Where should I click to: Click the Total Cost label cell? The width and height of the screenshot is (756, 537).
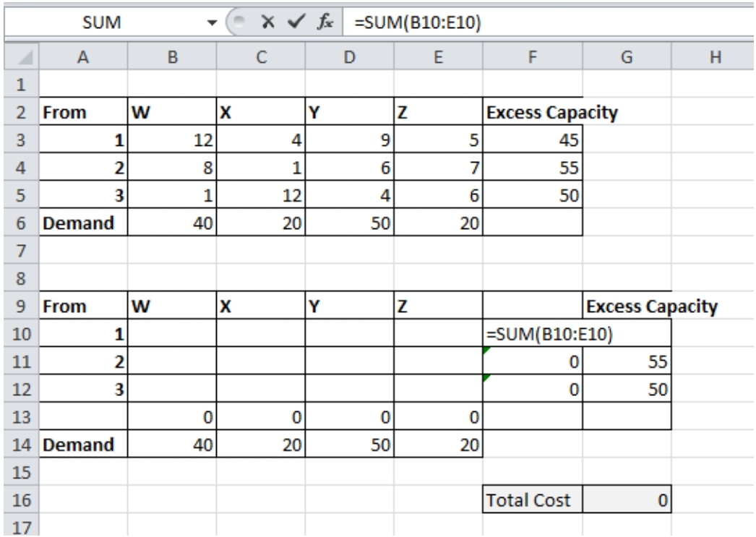[x=533, y=498]
